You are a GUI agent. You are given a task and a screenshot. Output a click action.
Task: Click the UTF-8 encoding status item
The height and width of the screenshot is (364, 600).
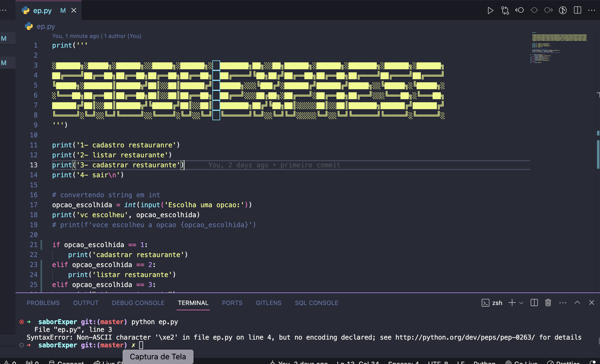pos(438,362)
